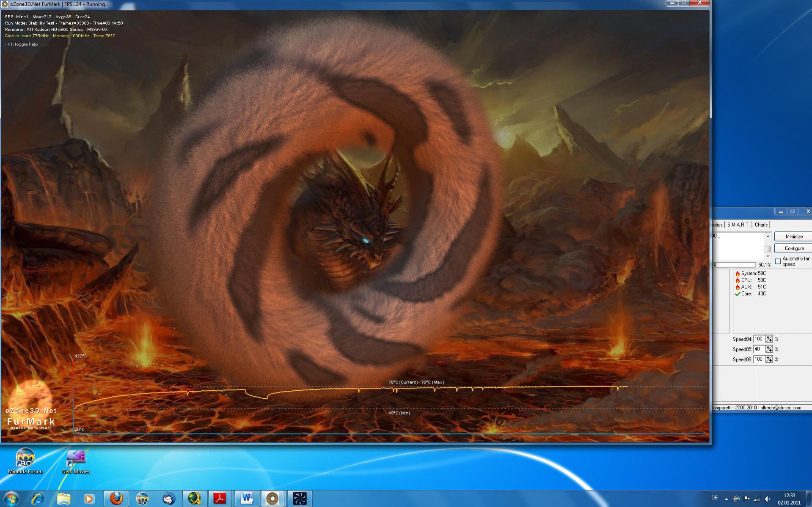Click the SpeedFan Configure button
812x507 pixels.
point(794,248)
